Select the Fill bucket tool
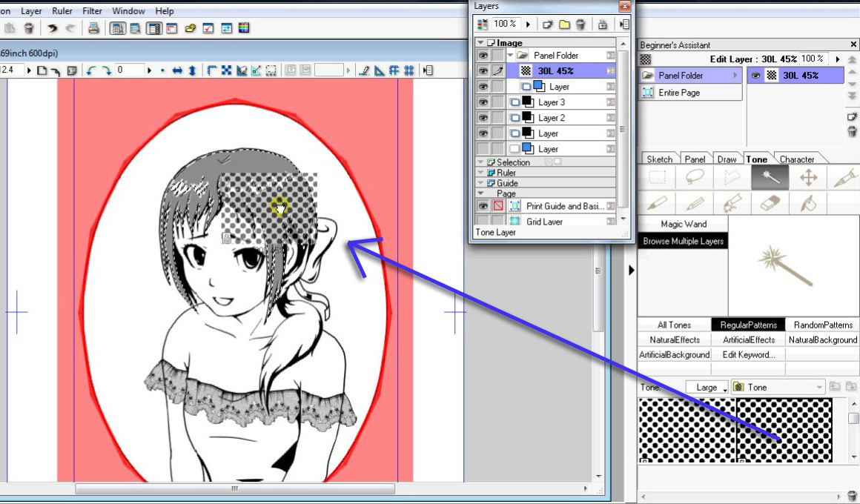The height and width of the screenshot is (504, 860). [x=808, y=204]
